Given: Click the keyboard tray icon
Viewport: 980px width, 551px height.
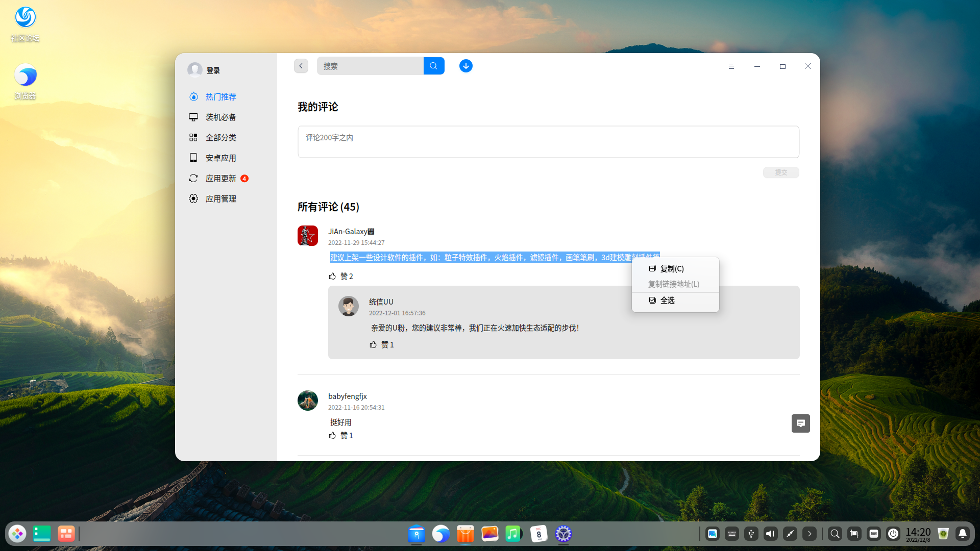Looking at the screenshot, I should [x=732, y=534].
